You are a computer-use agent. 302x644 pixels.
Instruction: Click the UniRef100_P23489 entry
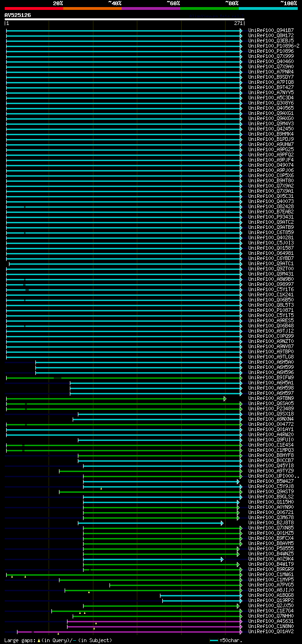271,408
